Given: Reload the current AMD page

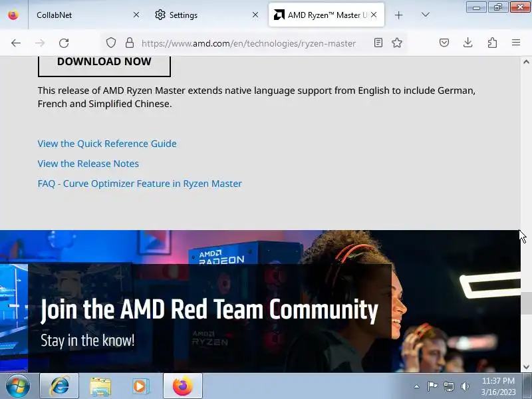Looking at the screenshot, I should tap(64, 43).
